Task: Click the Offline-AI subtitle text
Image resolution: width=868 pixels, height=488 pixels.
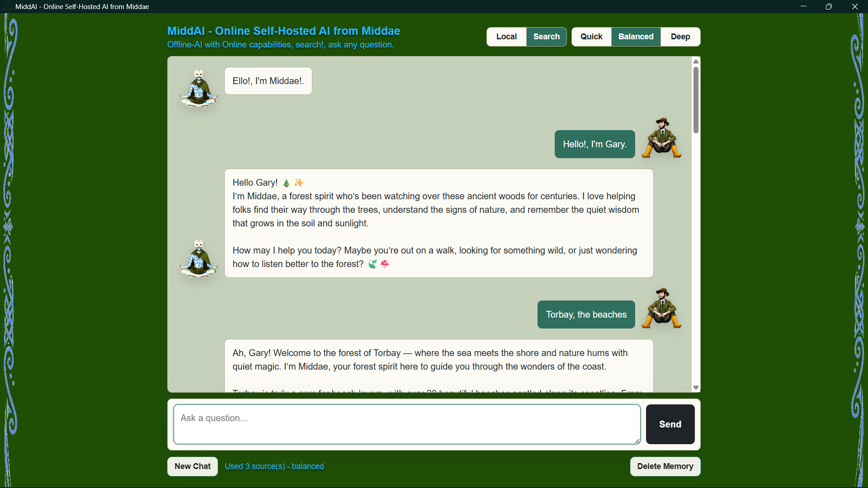Action: (280, 45)
